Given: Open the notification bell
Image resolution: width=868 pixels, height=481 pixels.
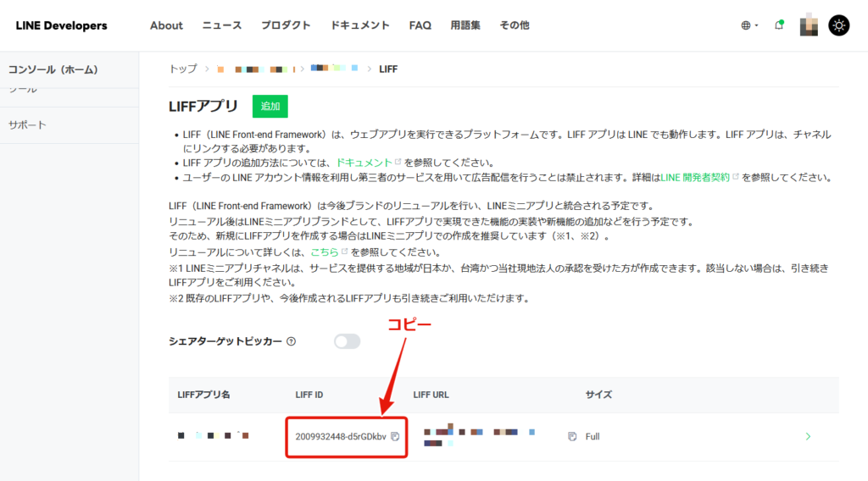Looking at the screenshot, I should tap(779, 25).
